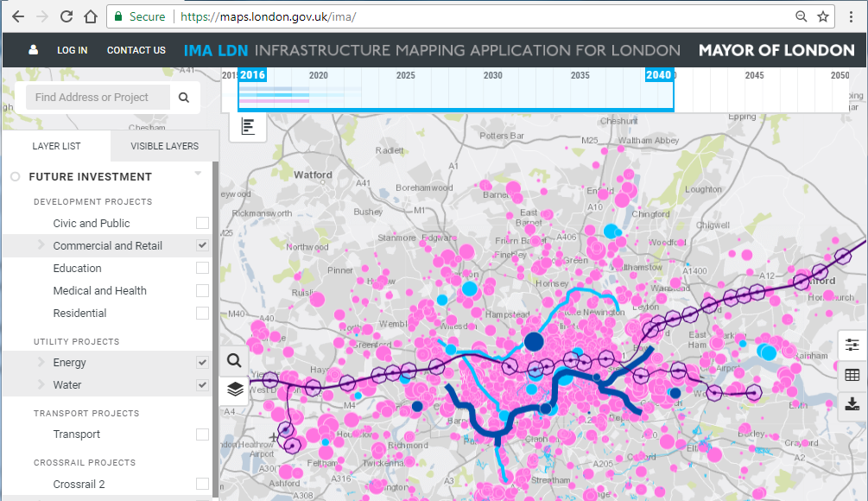The width and height of the screenshot is (868, 501).
Task: Click the Potters Bar map label
Action: tap(502, 136)
